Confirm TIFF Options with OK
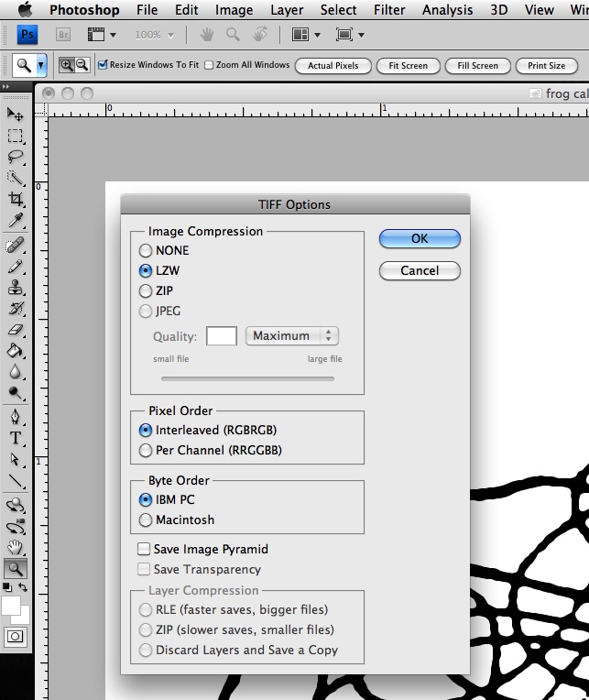This screenshot has width=589, height=700. [420, 239]
